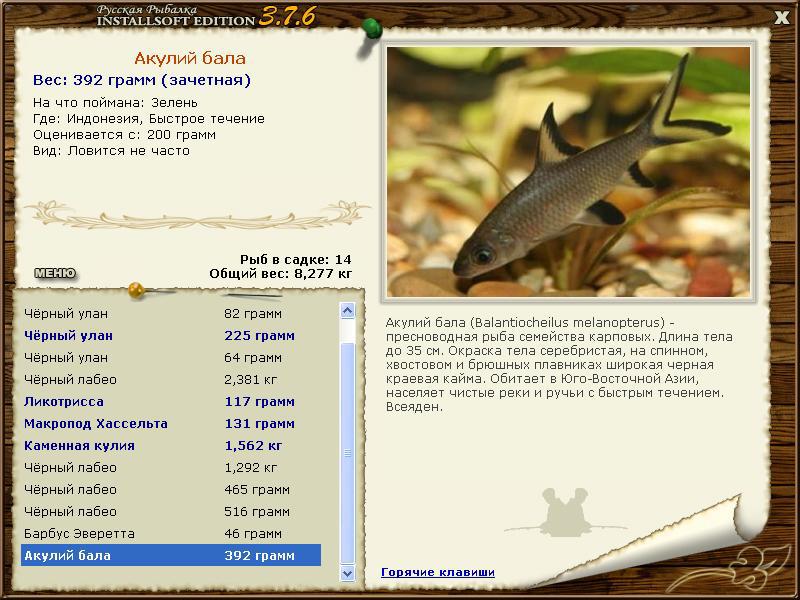Click the catfish silhouette icon
Image resolution: width=800 pixels, height=600 pixels.
pyautogui.click(x=565, y=512)
